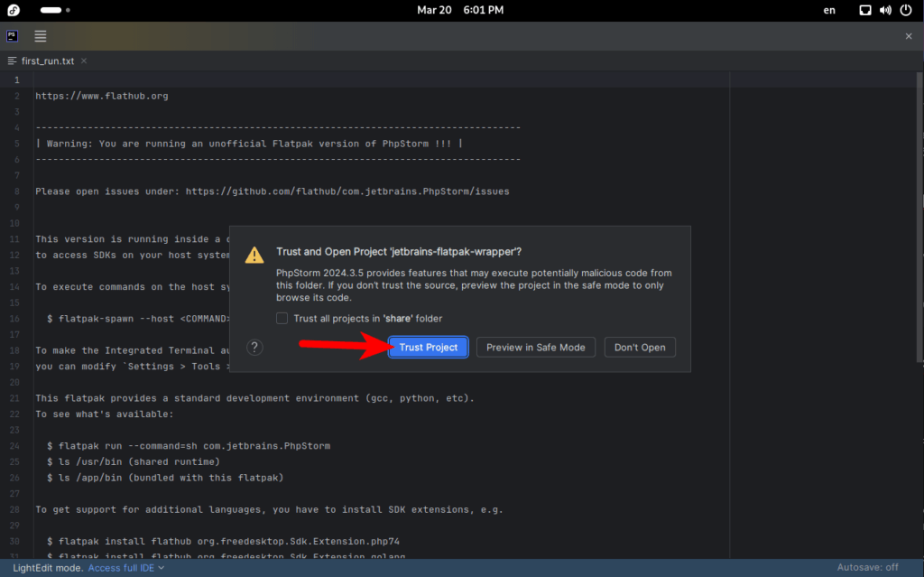This screenshot has width=924, height=577.
Task: Open the Access full IDE dropdown
Action: click(x=126, y=568)
